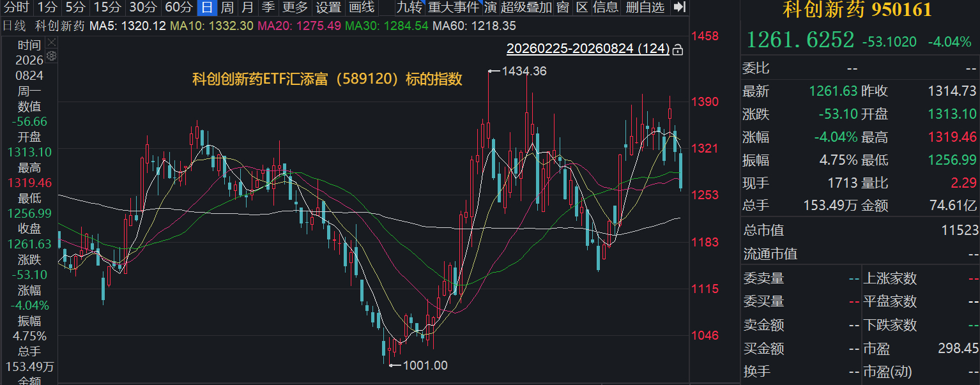Switch to 周 weekly chart
The width and height of the screenshot is (980, 385).
pyautogui.click(x=227, y=8)
